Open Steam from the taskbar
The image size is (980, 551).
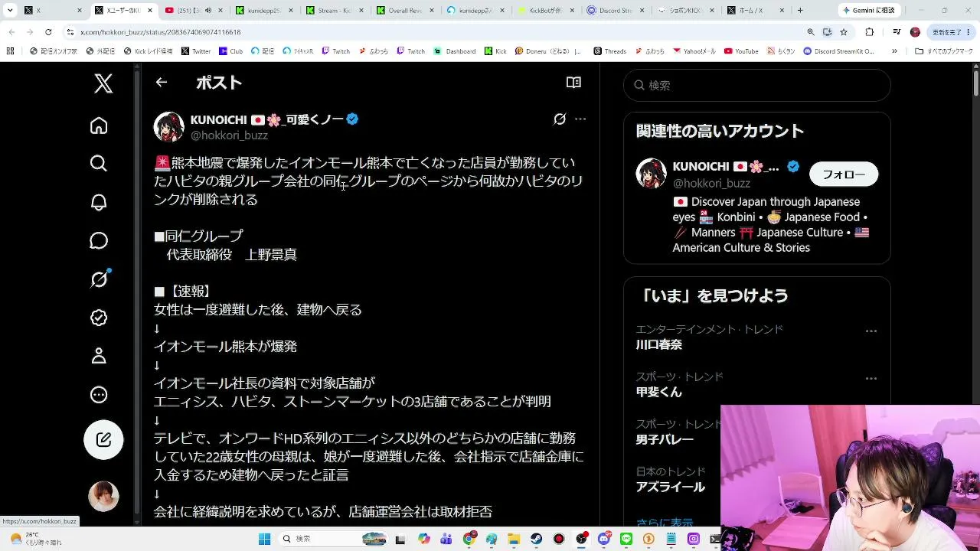coord(537,539)
